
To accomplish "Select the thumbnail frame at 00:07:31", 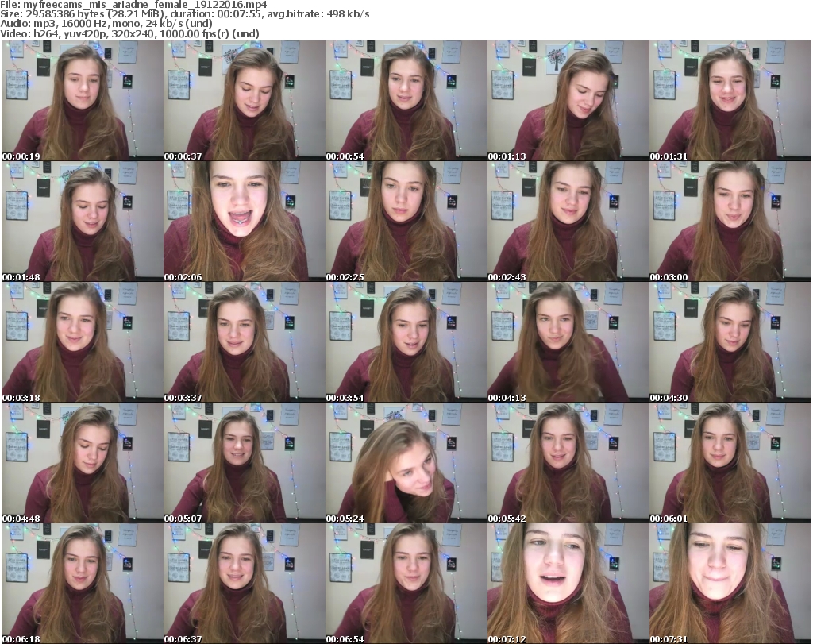I will click(730, 584).
